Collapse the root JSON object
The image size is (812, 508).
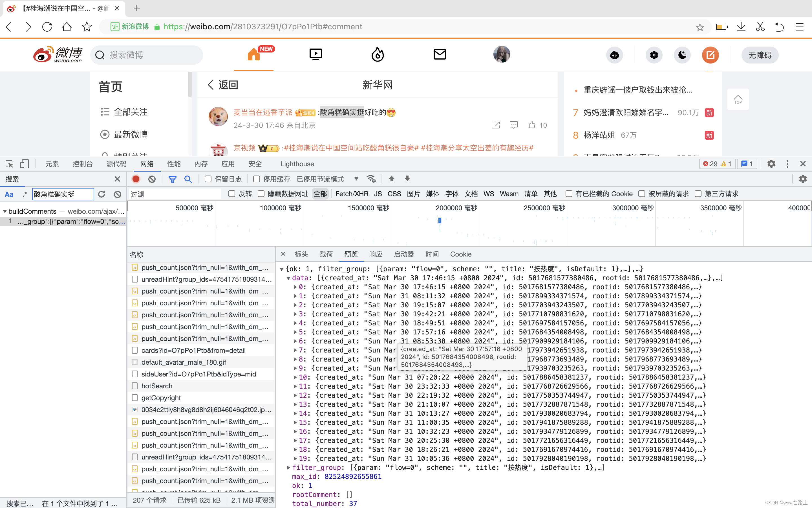click(x=282, y=269)
